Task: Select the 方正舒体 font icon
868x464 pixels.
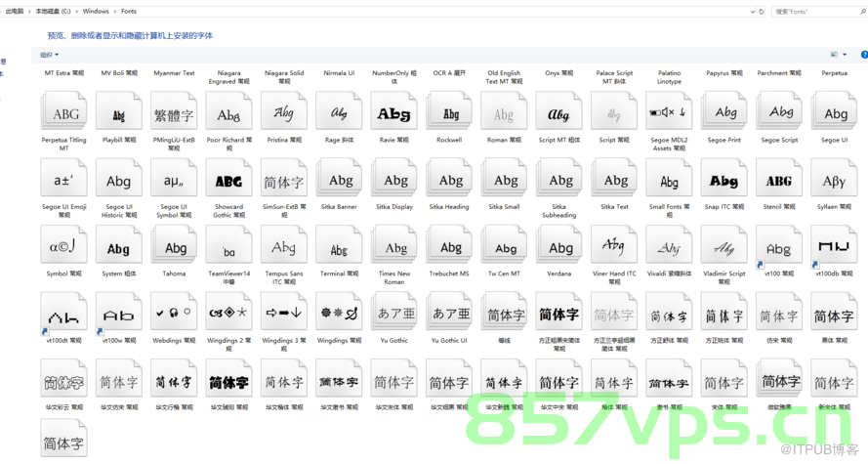Action: (669, 314)
